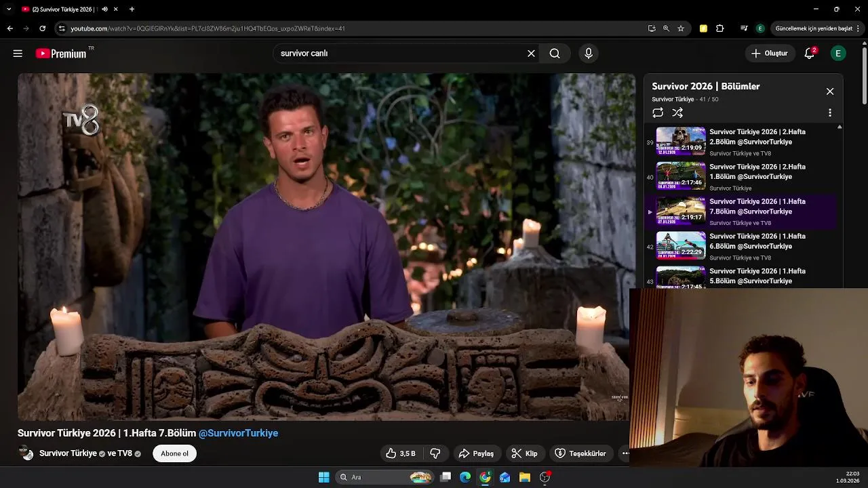Go to YouTube Premium home logo
Screen dimensions: 868x488
(x=61, y=54)
